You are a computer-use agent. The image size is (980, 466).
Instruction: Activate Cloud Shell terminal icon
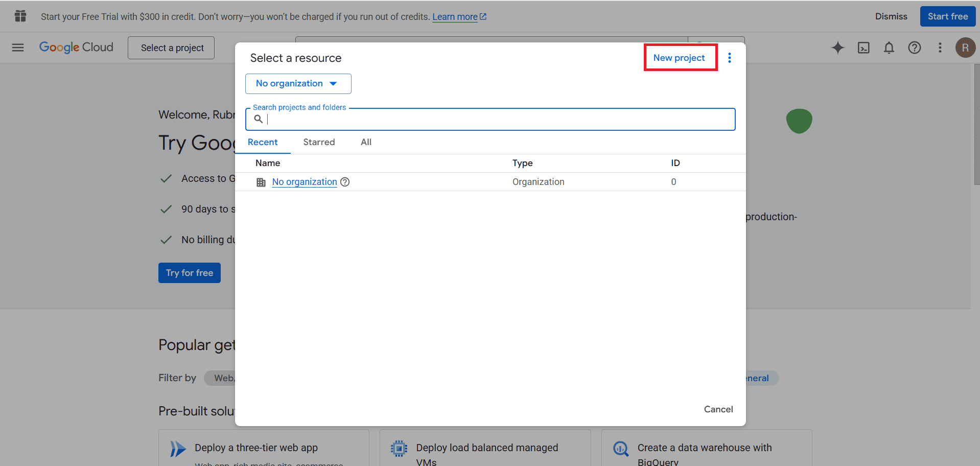[x=864, y=48]
